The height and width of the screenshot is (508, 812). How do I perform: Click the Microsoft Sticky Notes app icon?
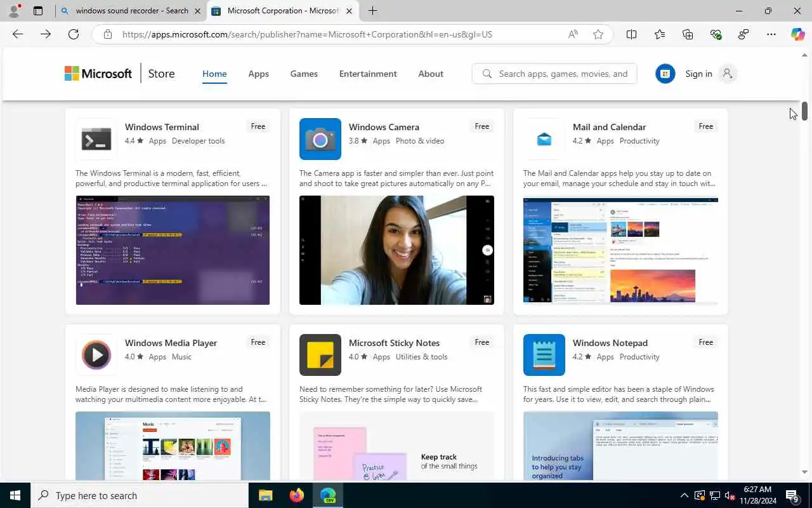320,355
